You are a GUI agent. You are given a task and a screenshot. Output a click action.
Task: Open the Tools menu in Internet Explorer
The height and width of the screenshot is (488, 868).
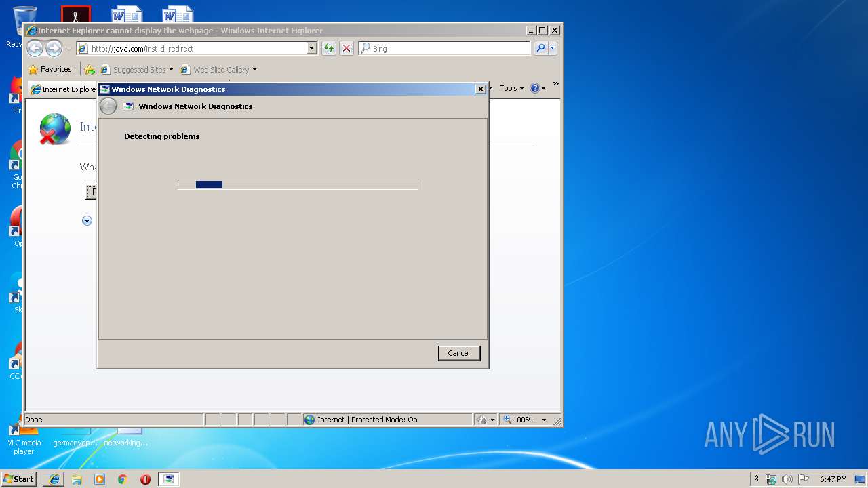512,88
